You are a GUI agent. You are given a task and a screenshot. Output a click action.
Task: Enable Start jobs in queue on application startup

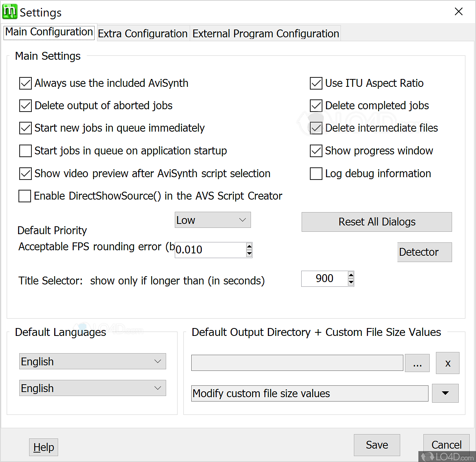point(26,151)
